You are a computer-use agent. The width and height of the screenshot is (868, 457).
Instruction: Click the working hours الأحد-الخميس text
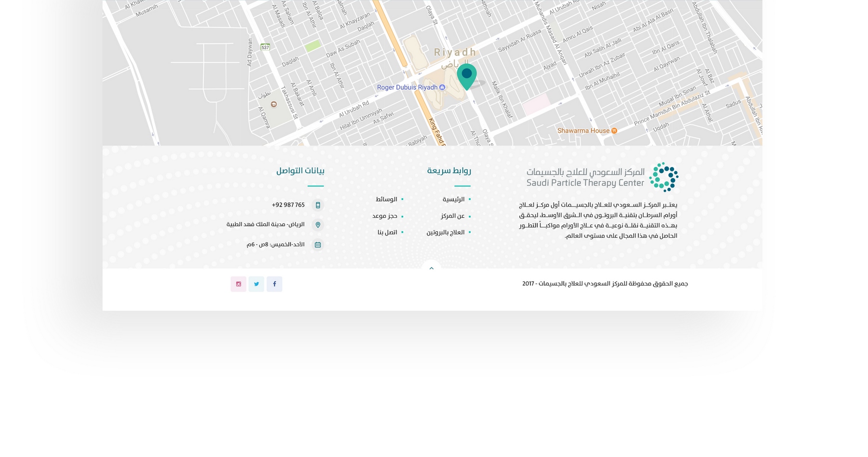click(276, 245)
